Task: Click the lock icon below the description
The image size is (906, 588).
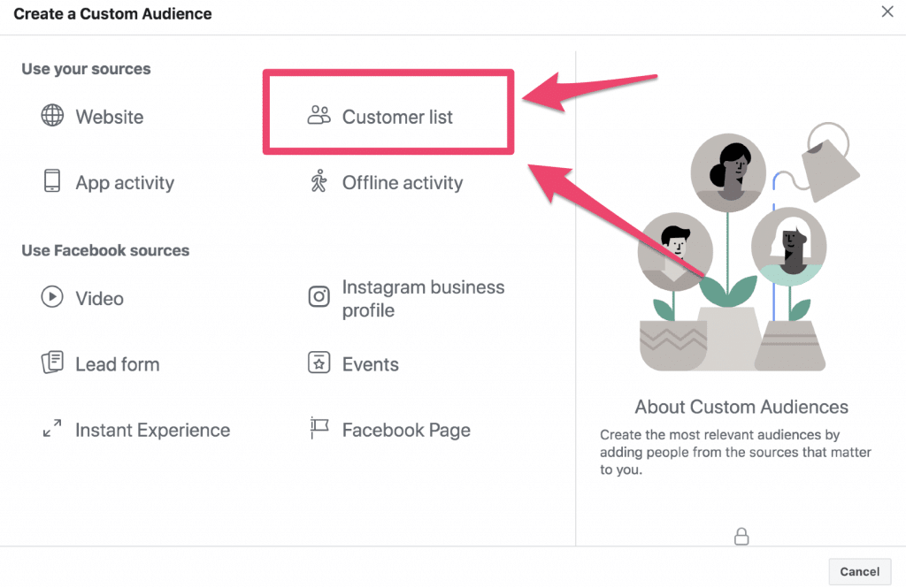Action: [x=741, y=537]
